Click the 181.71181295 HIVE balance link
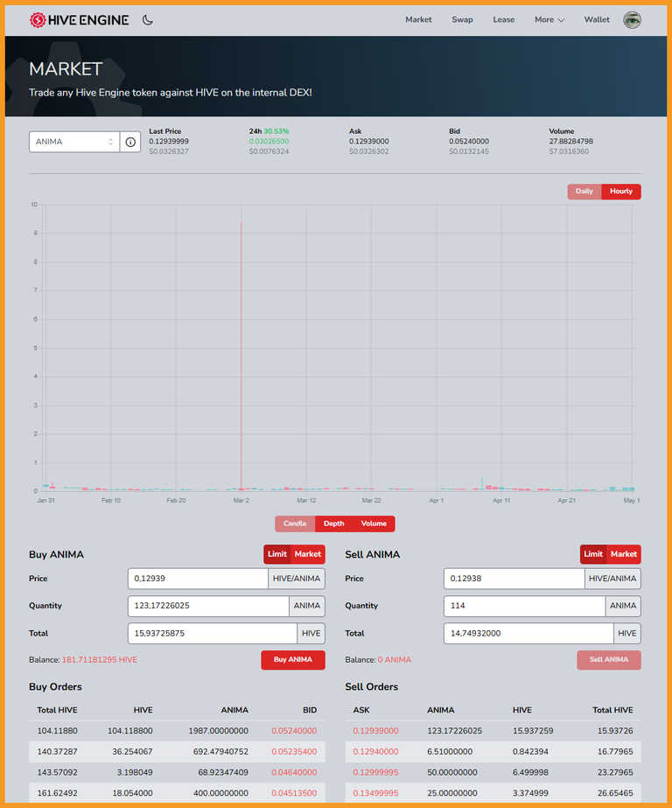 point(100,659)
